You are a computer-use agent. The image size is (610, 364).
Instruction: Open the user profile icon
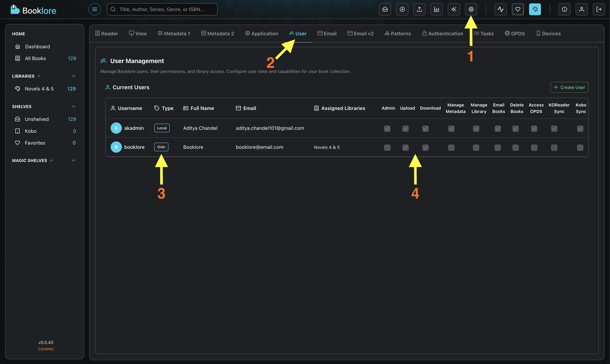582,9
